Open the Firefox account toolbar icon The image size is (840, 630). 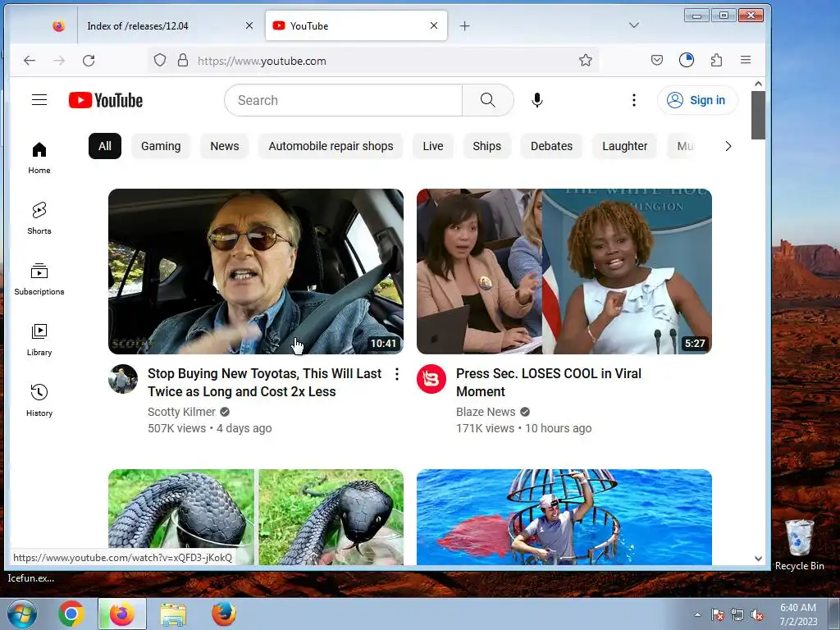click(x=687, y=61)
